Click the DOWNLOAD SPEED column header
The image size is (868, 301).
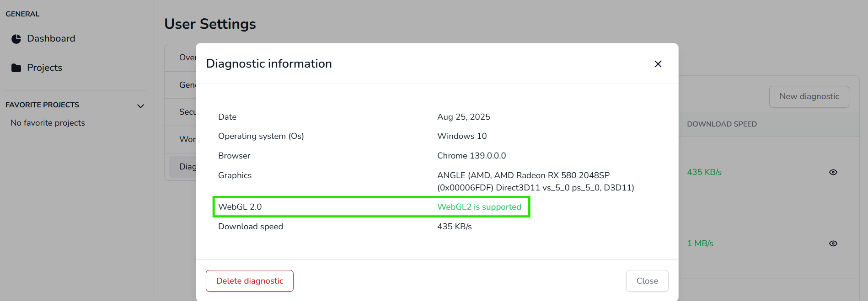(722, 124)
